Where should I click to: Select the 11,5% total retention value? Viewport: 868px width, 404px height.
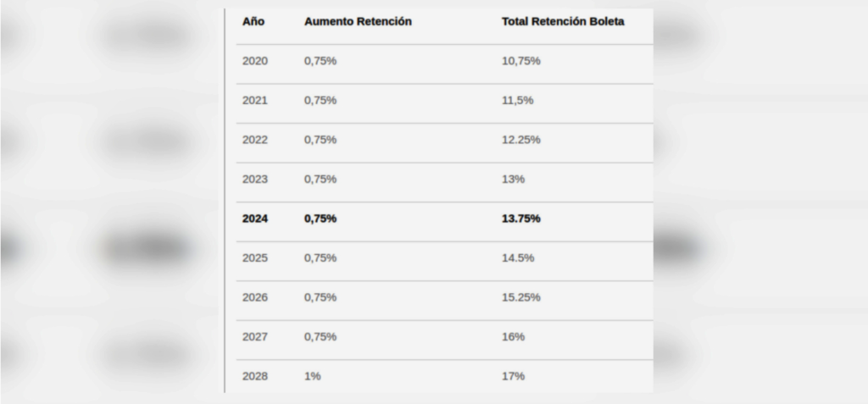coord(517,100)
